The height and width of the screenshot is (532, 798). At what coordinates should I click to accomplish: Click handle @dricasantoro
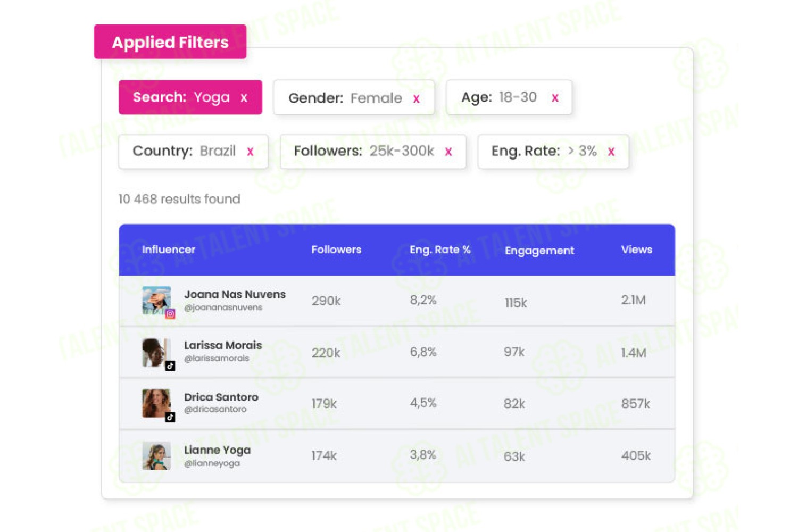tap(215, 409)
